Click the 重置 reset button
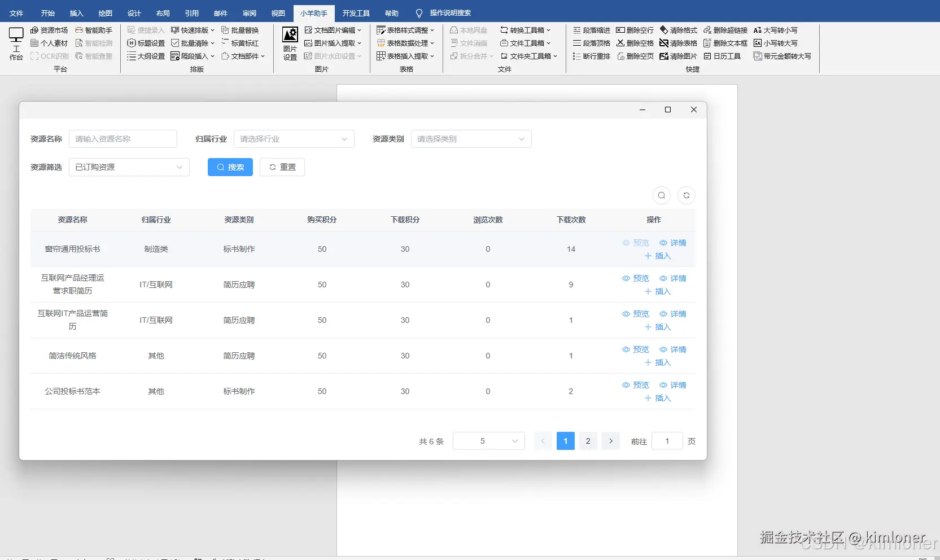The width and height of the screenshot is (940, 560). click(282, 167)
